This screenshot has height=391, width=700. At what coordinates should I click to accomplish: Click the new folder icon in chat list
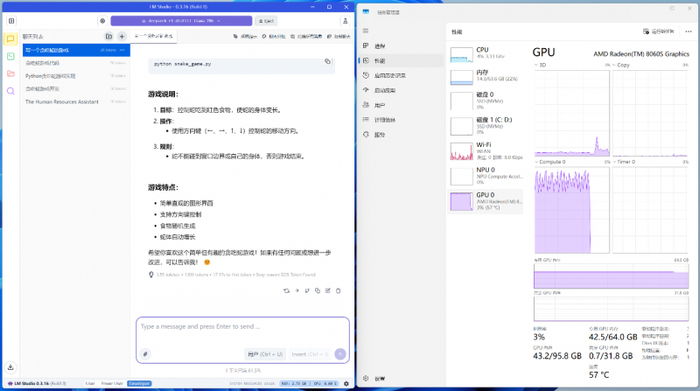click(108, 37)
